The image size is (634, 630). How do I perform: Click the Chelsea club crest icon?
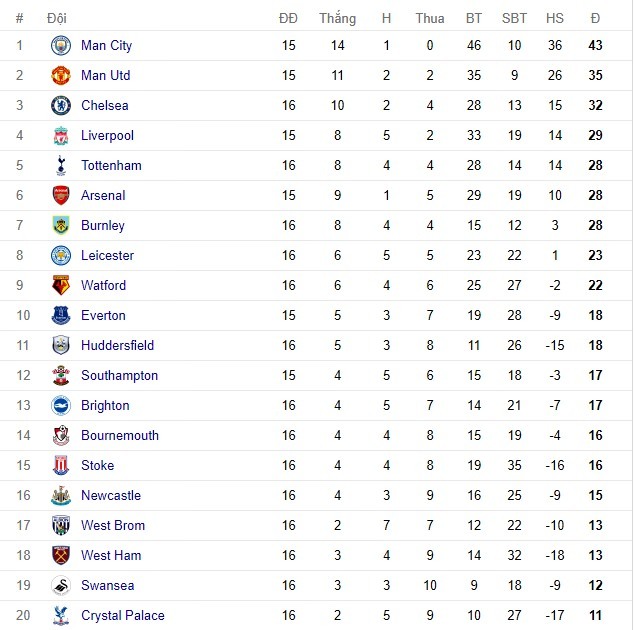tap(62, 106)
